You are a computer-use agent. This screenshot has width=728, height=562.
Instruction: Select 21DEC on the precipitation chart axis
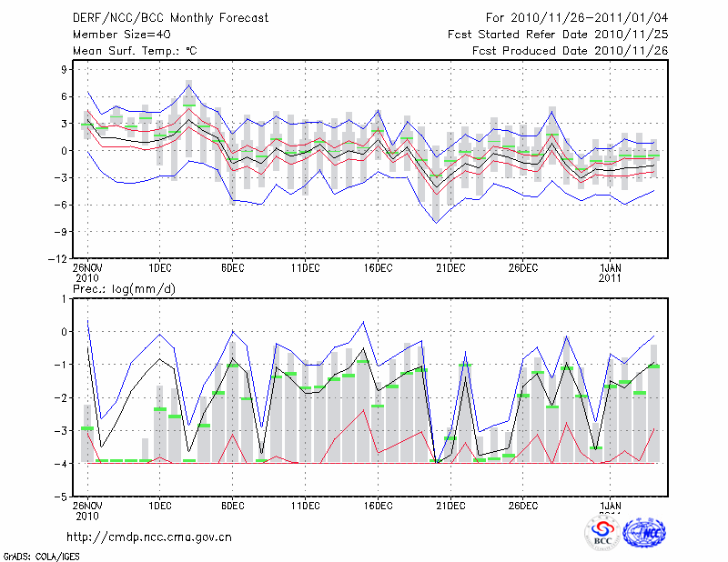tap(450, 505)
